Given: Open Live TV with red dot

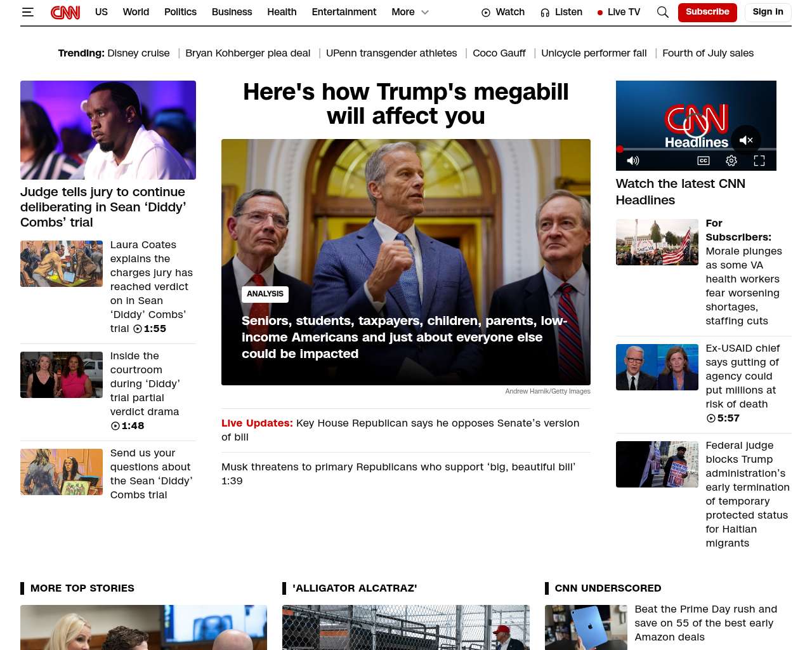Looking at the screenshot, I should (x=619, y=12).
